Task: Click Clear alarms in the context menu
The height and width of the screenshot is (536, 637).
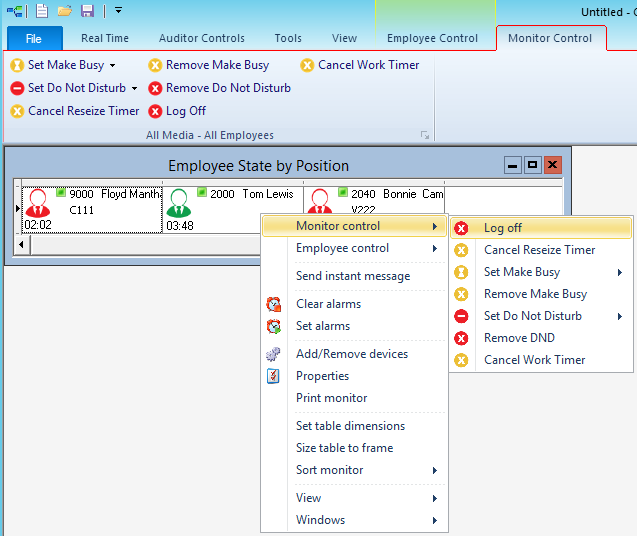Action: click(x=328, y=304)
